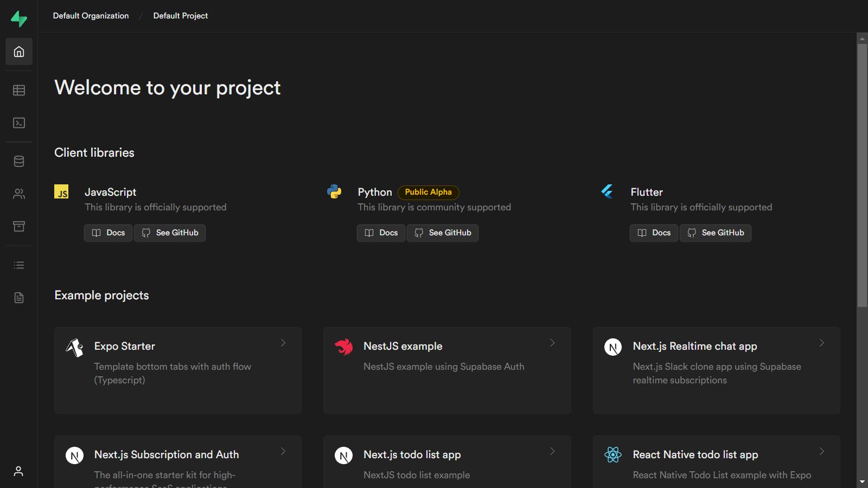
Task: Open the Storage archive icon
Action: coord(19,226)
